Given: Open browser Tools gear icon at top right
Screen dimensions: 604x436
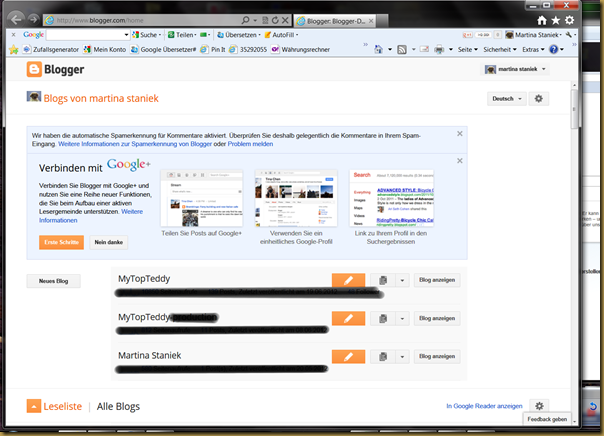Looking at the screenshot, I should 569,20.
